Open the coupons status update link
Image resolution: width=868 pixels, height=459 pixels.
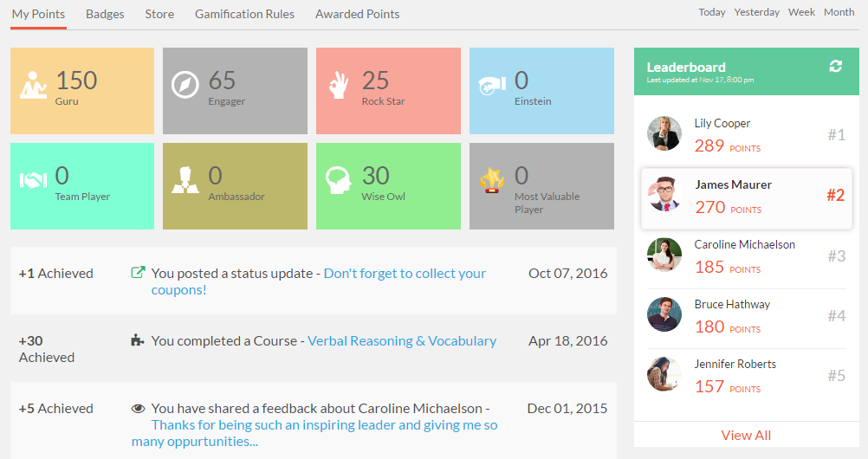319,281
